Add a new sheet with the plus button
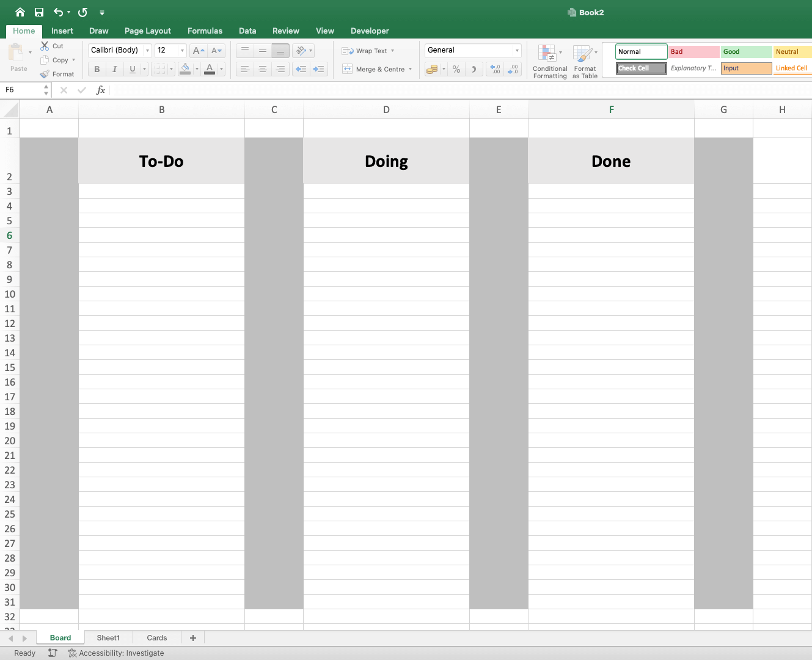 pos(192,637)
